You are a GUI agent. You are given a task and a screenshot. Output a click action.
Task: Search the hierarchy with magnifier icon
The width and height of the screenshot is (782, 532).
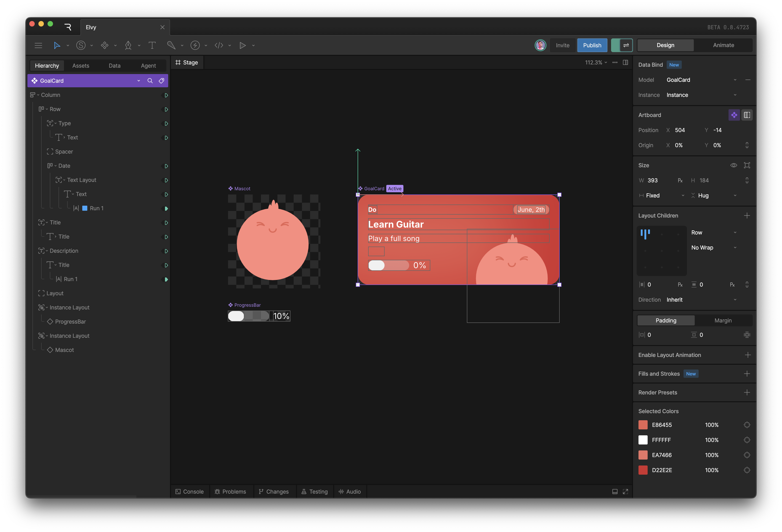point(150,81)
